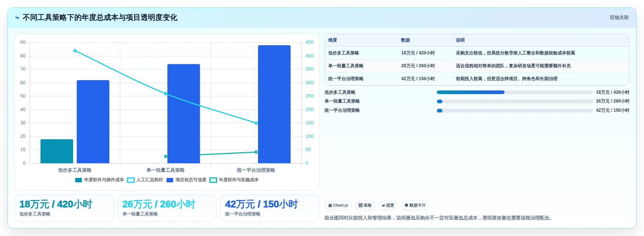Click table cell 42万元 / 150小时

(x=418, y=79)
